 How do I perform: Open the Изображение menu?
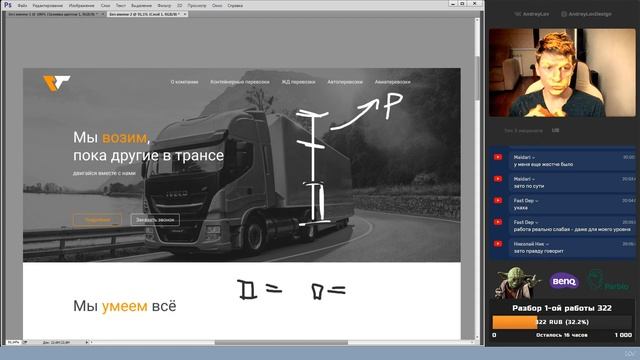pos(82,6)
